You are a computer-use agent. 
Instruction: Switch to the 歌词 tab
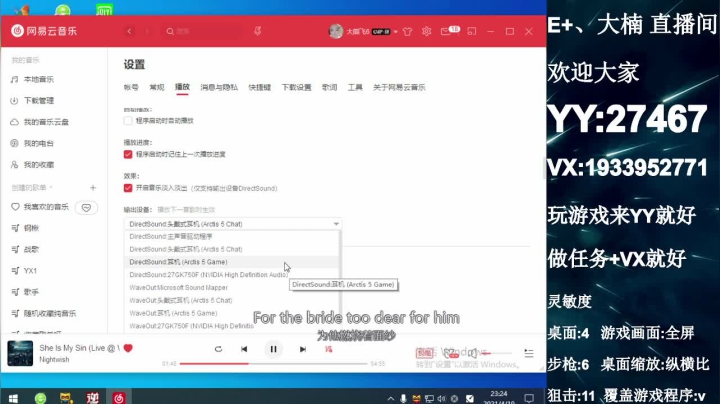pos(329,87)
